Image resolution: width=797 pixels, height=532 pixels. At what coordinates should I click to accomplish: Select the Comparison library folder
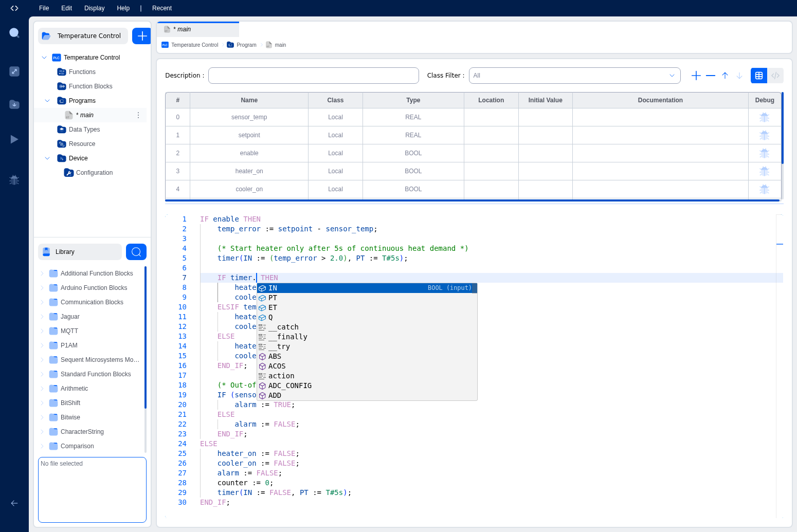click(77, 446)
